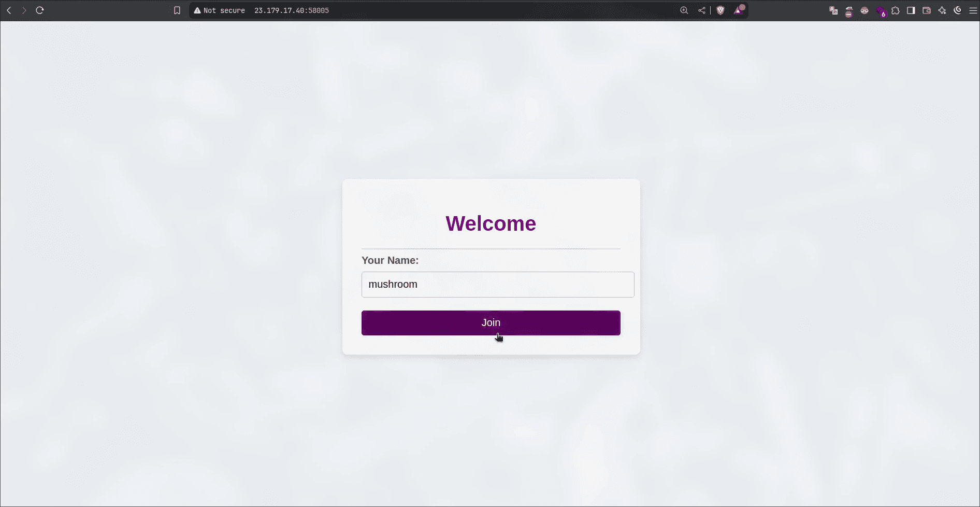Click the spiral swirl extension icon
This screenshot has height=507, width=980.
pos(958,10)
